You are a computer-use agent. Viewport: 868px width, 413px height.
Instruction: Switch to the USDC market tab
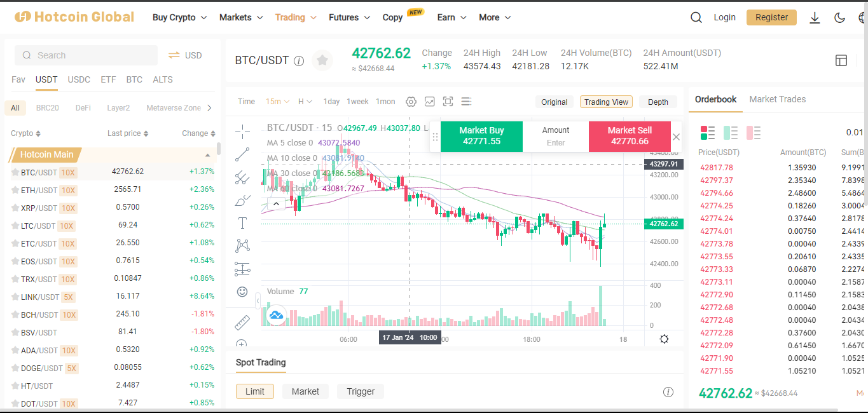(x=79, y=79)
